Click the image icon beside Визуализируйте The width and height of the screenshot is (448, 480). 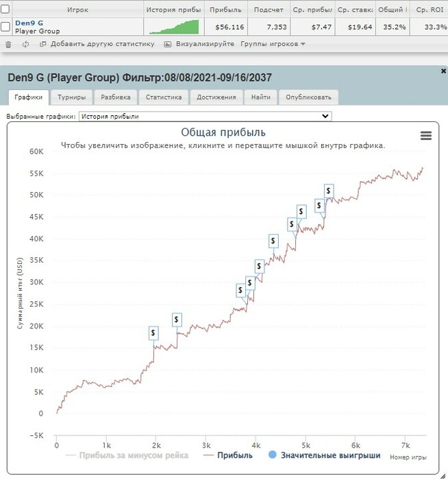pyautogui.click(x=167, y=44)
